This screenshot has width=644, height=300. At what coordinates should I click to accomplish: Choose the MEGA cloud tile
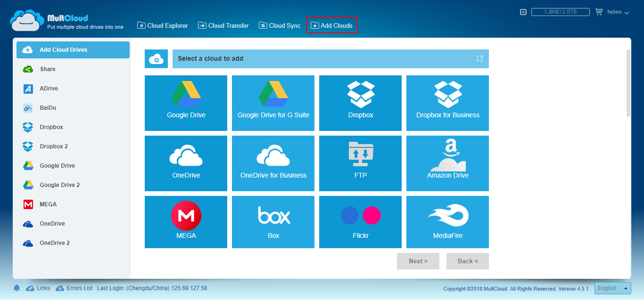186,222
